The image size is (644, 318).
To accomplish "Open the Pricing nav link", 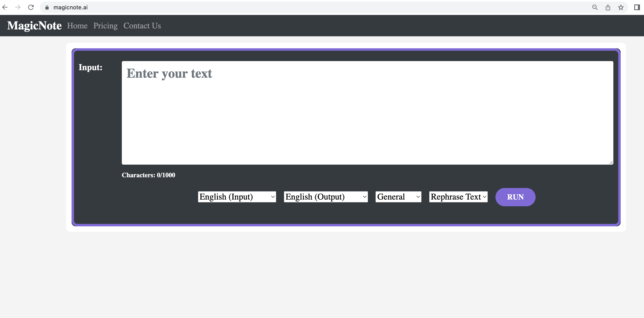I will [x=105, y=26].
